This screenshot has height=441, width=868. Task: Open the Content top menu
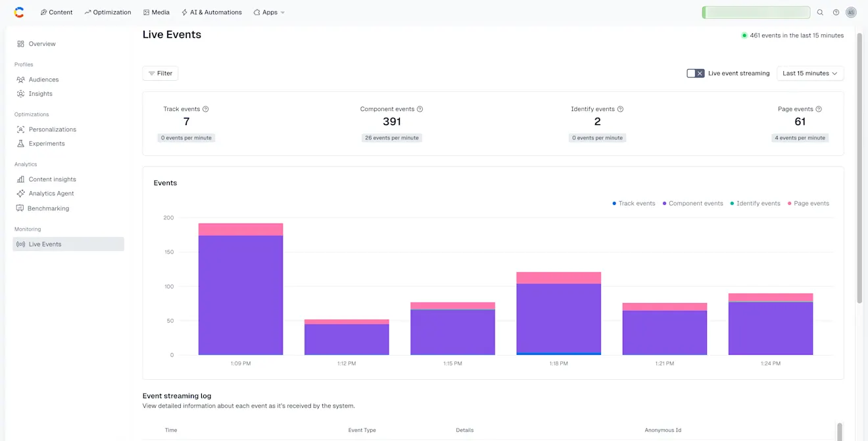point(57,12)
